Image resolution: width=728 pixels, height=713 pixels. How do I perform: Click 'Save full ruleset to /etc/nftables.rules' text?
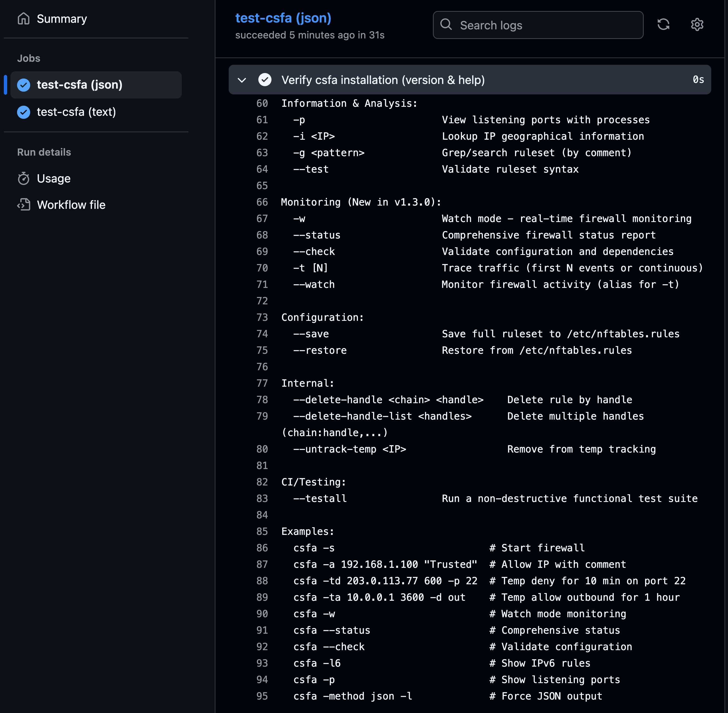(x=561, y=334)
